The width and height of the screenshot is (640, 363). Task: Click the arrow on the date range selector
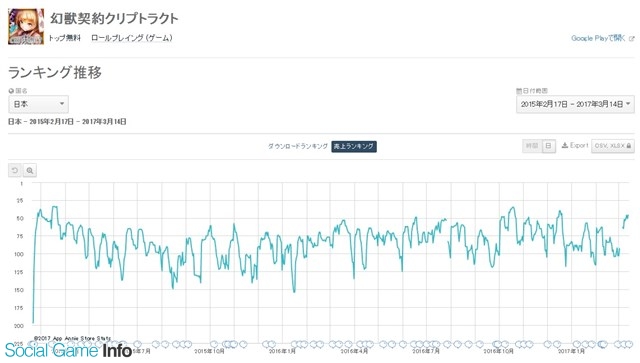[x=628, y=104]
